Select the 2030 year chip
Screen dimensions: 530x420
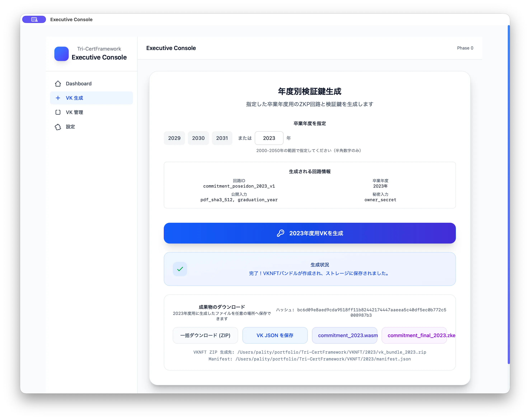coord(198,138)
